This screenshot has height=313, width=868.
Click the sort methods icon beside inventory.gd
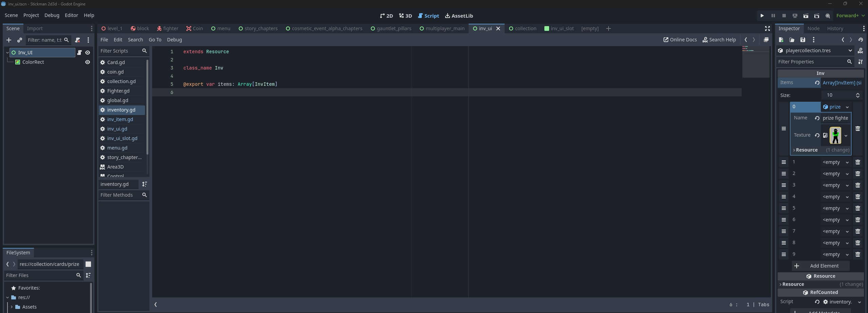145,184
